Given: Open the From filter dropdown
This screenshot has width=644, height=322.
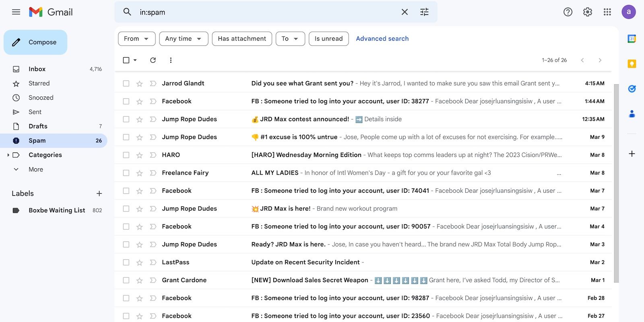Looking at the screenshot, I should coord(136,39).
